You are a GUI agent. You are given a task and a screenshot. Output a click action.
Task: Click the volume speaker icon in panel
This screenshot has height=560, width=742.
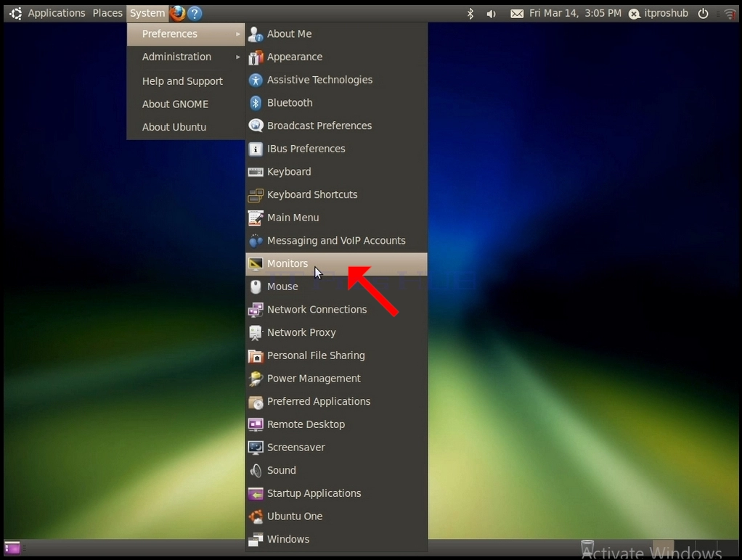492,14
